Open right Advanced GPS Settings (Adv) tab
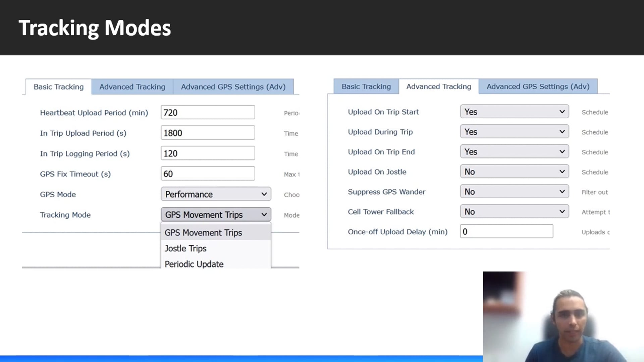Screen dimensions: 644x362 pos(538,86)
